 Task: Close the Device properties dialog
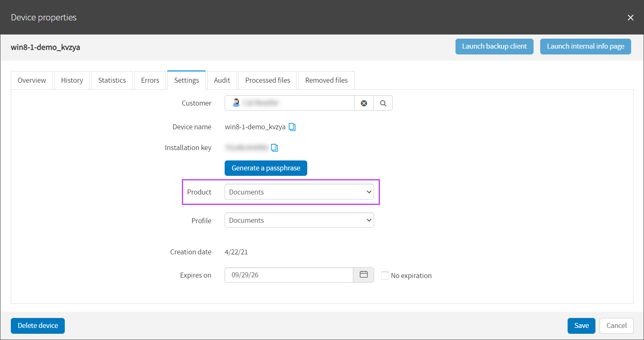point(630,17)
